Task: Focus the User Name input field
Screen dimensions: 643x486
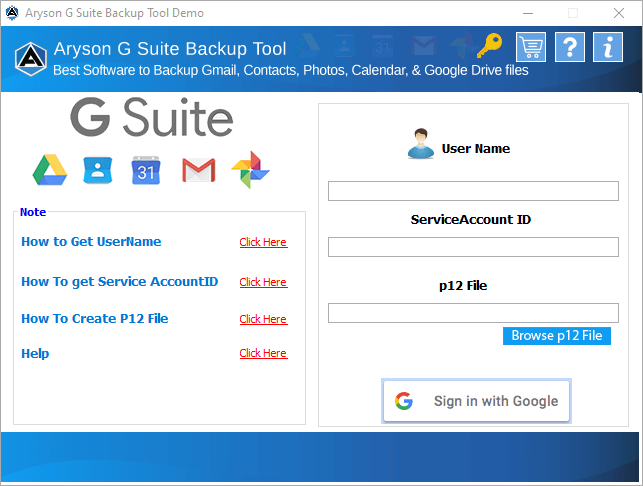Action: [473, 191]
